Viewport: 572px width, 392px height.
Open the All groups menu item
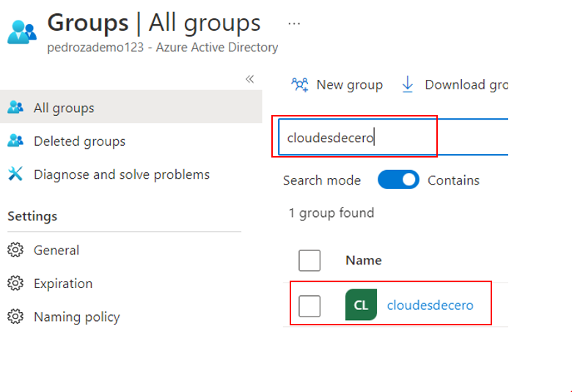point(64,108)
